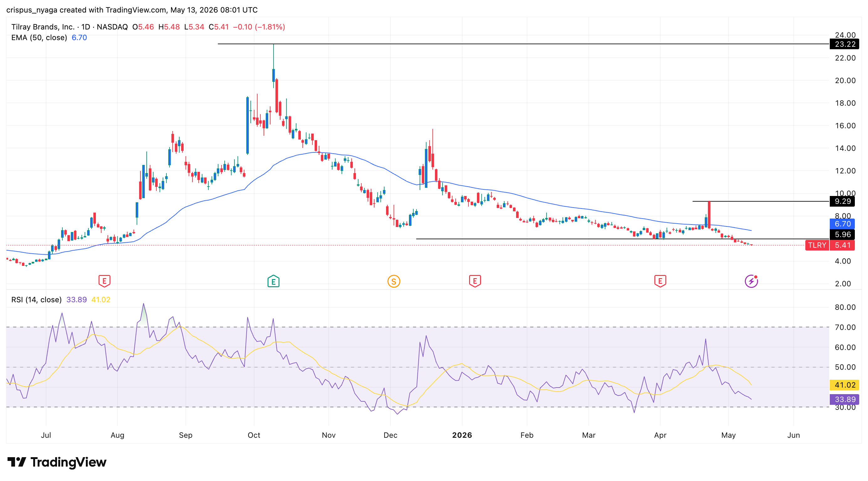Click the red TLRY ticker label
The width and height of the screenshot is (868, 481).
[817, 245]
